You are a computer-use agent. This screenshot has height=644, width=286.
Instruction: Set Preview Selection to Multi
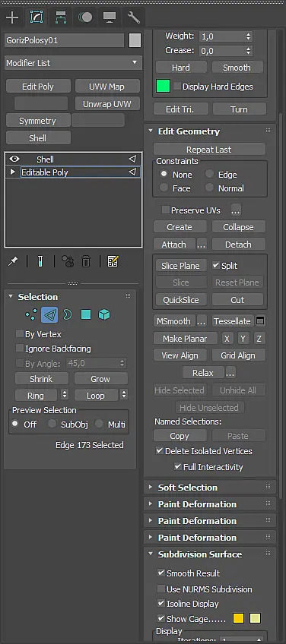click(99, 424)
